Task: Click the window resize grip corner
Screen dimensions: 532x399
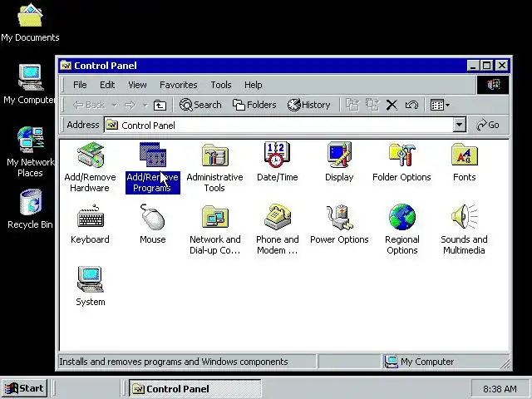Action: pos(505,364)
